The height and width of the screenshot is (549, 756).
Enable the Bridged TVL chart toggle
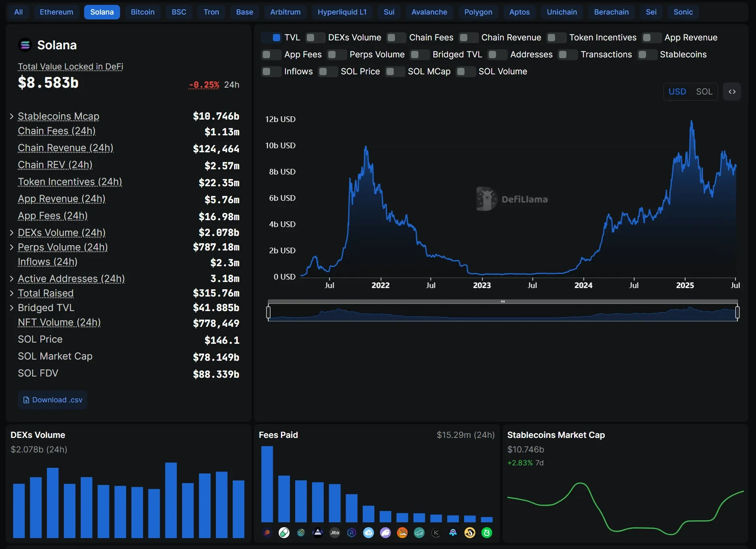[420, 55]
